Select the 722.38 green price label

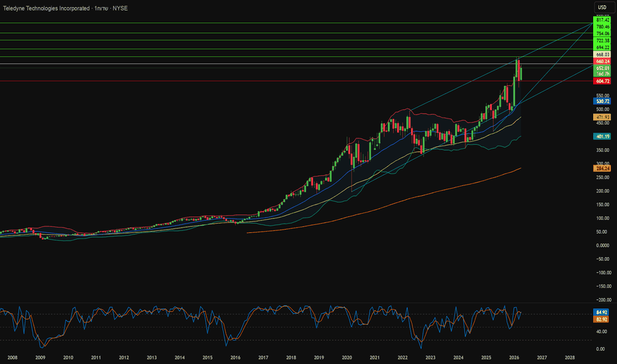[x=602, y=40]
